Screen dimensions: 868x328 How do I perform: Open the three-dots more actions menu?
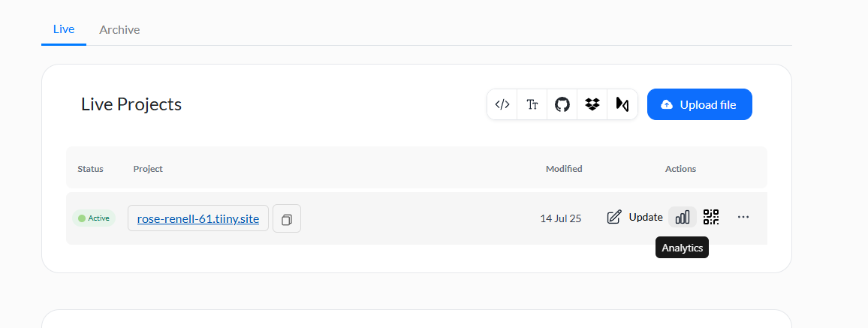pyautogui.click(x=743, y=217)
